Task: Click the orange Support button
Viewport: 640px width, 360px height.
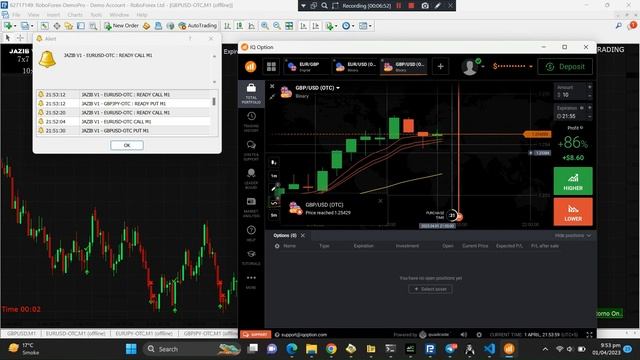Action: tap(256, 334)
